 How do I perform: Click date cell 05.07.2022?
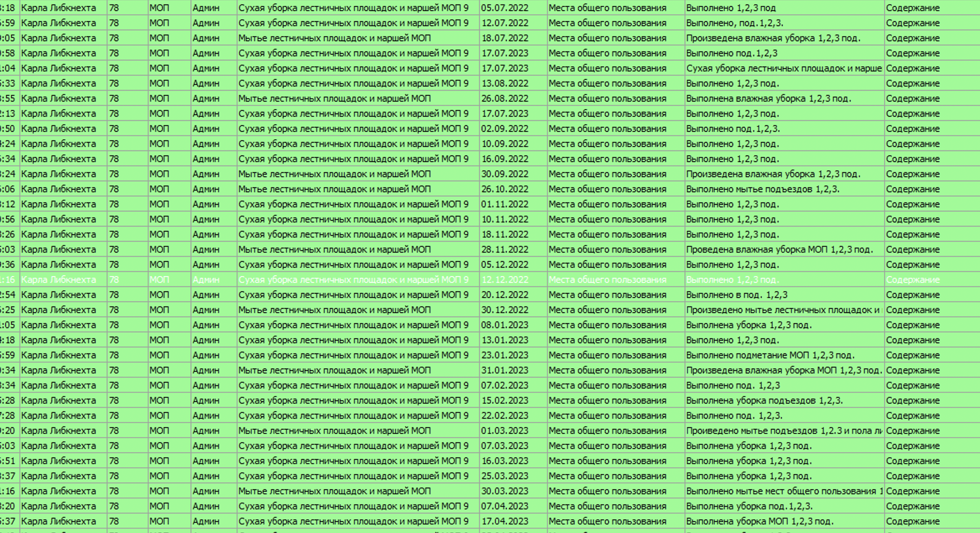click(504, 8)
